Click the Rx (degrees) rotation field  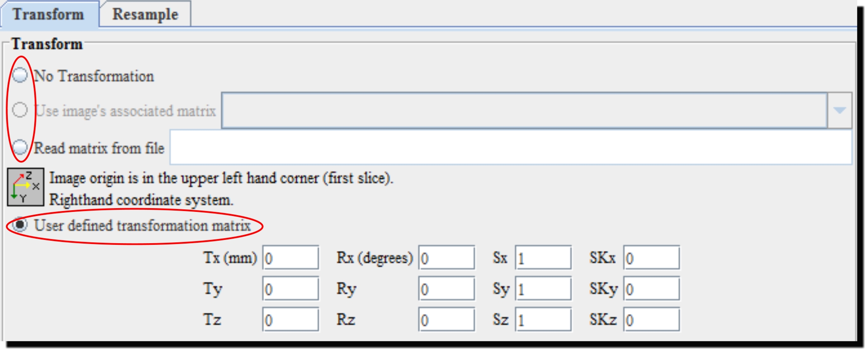click(x=446, y=258)
